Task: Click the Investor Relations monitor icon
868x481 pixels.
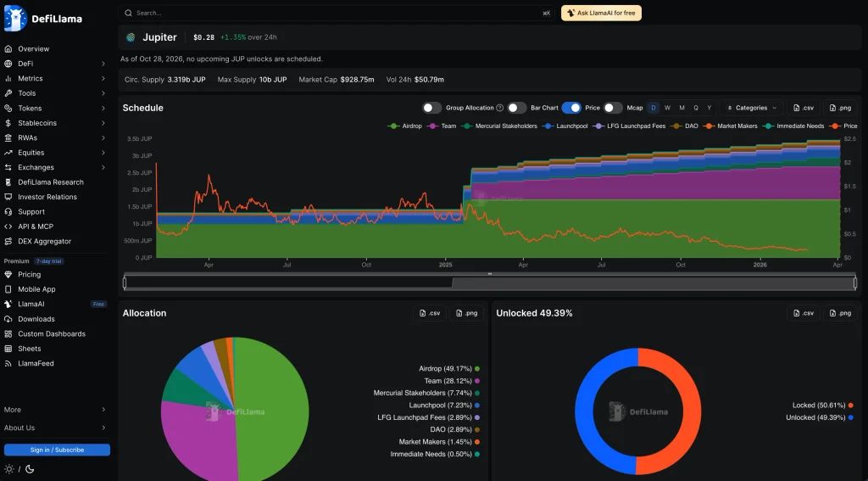Action: [8, 197]
